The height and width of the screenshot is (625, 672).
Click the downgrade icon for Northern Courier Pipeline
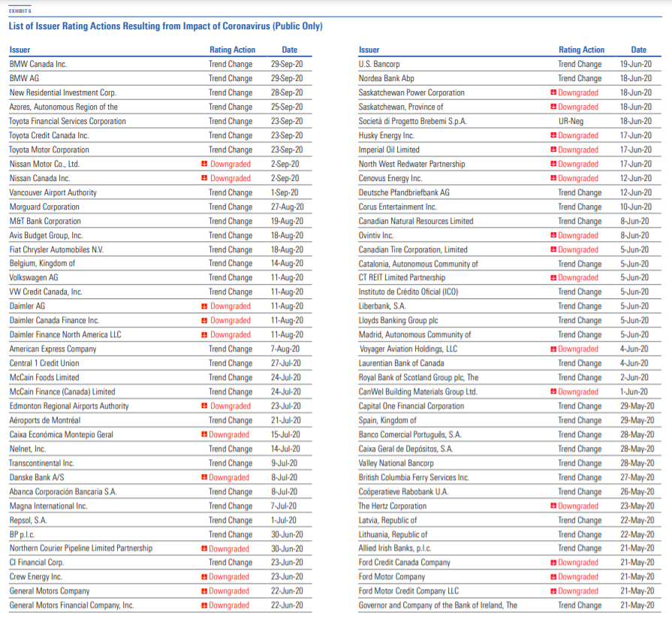tap(204, 548)
